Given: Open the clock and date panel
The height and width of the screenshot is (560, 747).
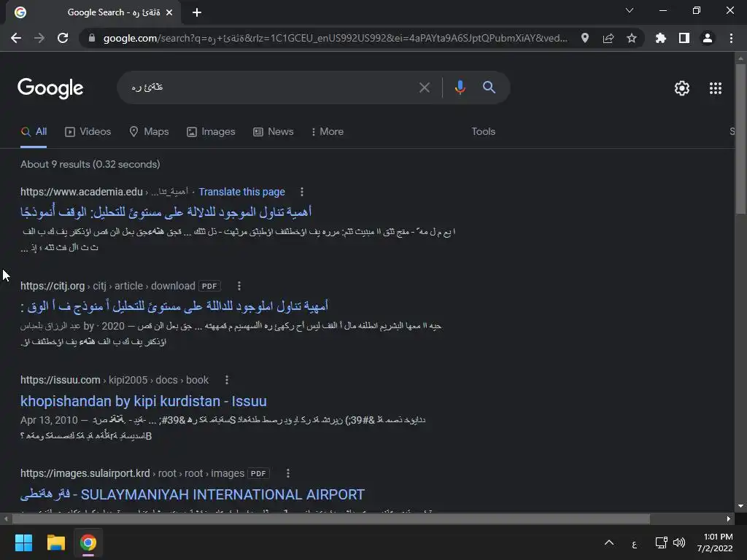Looking at the screenshot, I should point(715,542).
